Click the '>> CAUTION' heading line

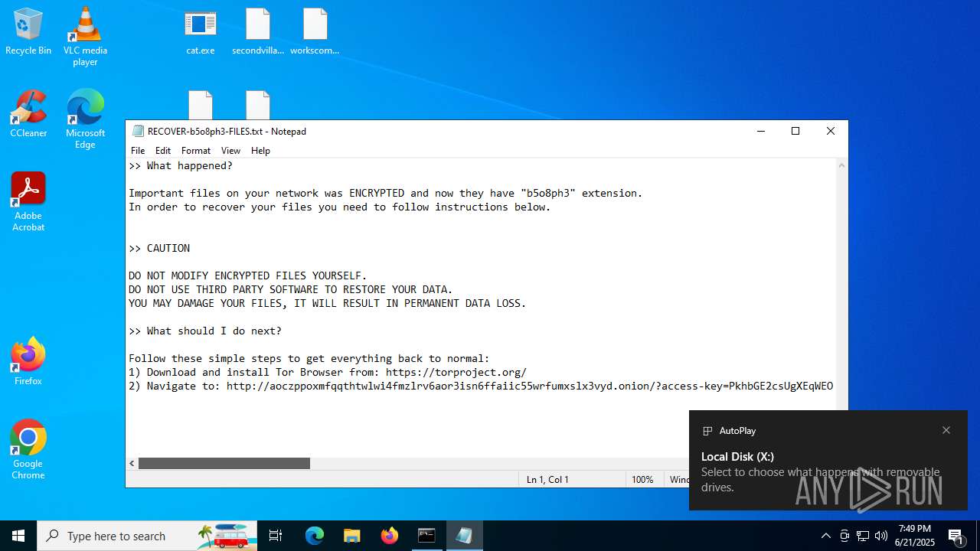tap(159, 249)
